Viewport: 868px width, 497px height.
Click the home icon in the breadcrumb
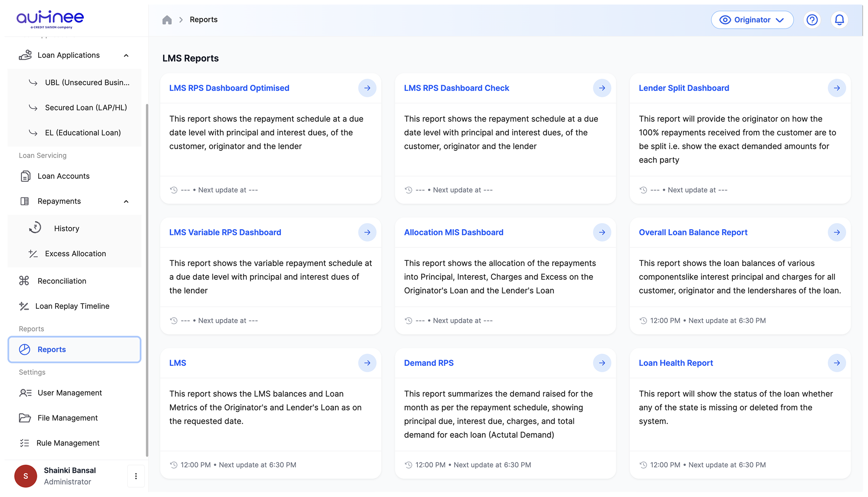click(167, 20)
